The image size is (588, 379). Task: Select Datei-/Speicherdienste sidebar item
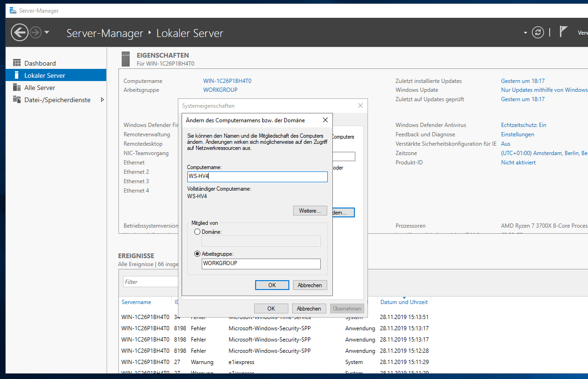coord(58,100)
